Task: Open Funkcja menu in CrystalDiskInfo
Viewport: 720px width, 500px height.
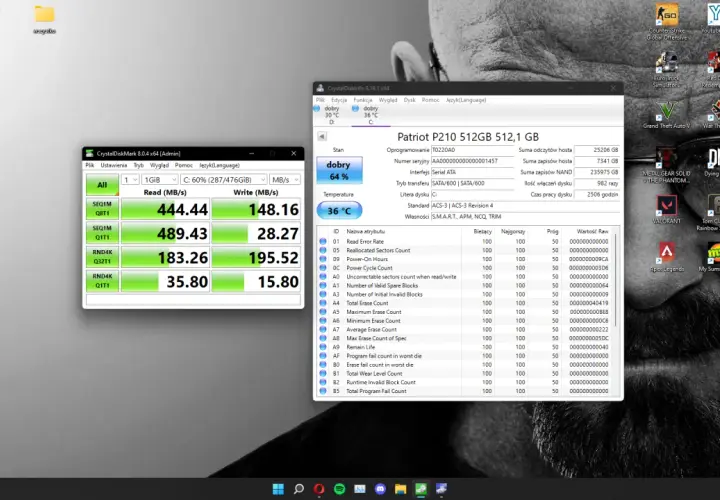Action: pyautogui.click(x=363, y=100)
